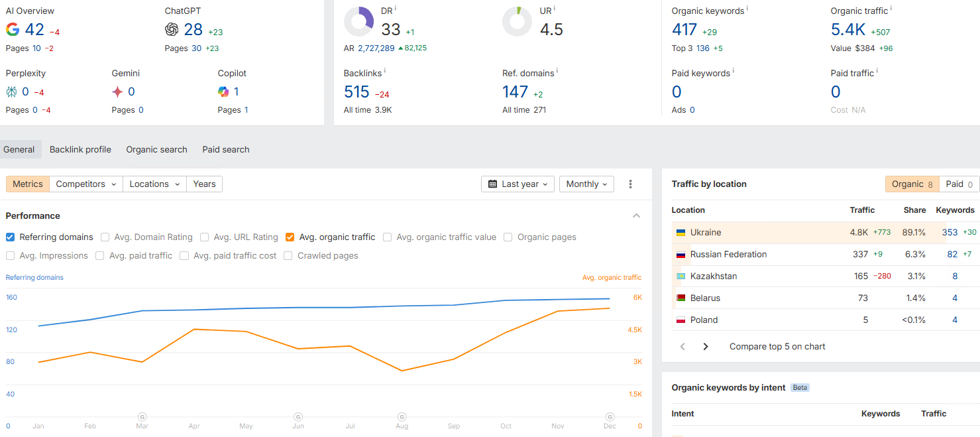
Task: Click the Organic keywords info icon
Action: coord(747,9)
